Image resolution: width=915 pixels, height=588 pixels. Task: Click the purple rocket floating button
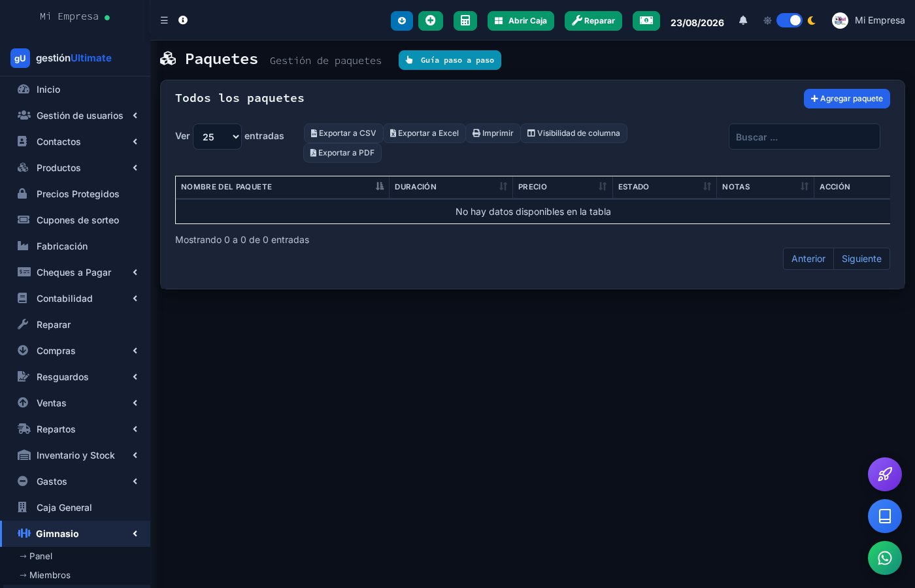(885, 474)
